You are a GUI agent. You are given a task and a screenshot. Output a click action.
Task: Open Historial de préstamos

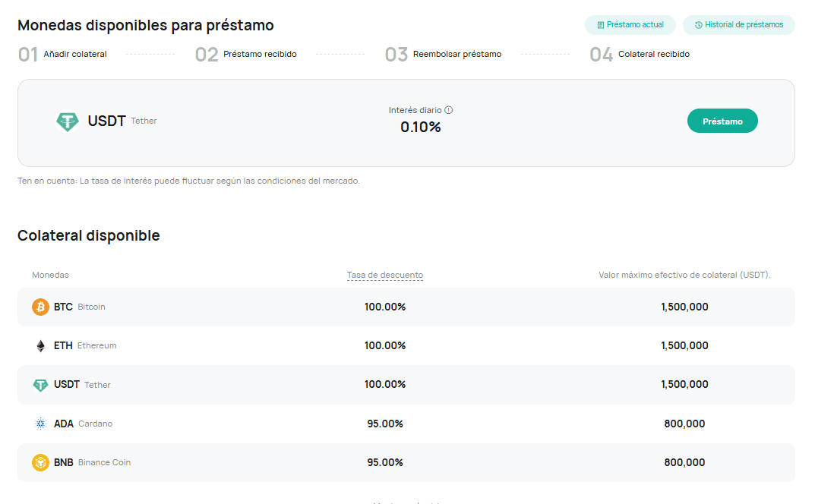(738, 25)
